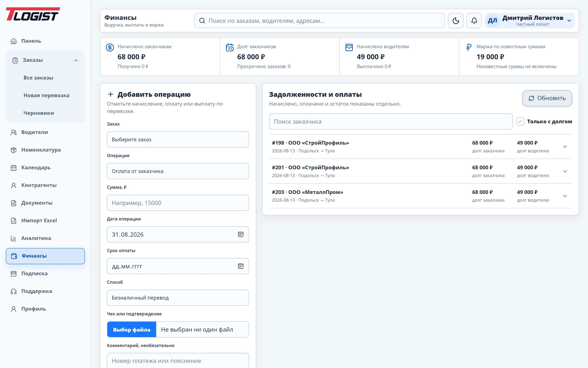The image size is (588, 368).
Task: Open Выберите заказ dropdown
Action: coord(178,139)
